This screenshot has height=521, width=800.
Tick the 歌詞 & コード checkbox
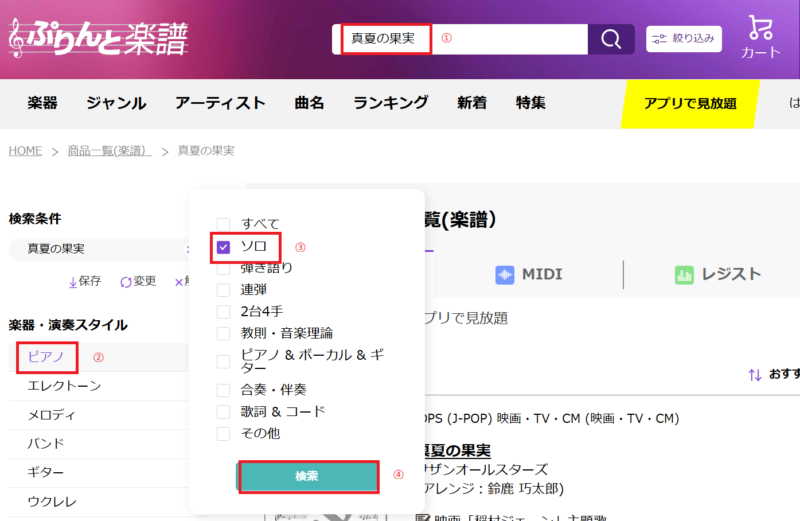click(x=224, y=411)
